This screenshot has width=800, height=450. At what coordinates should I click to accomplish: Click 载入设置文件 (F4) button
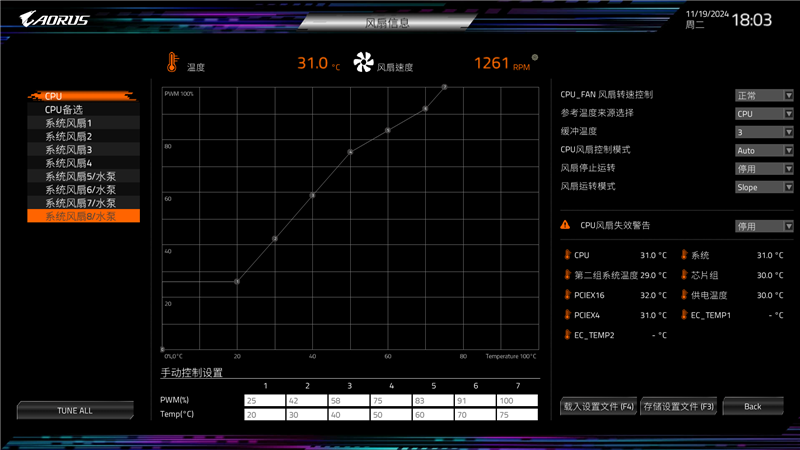598,407
